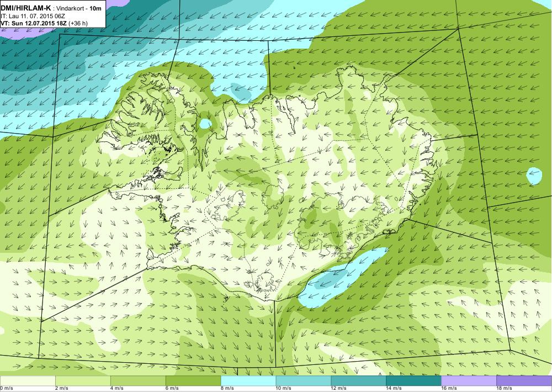552x392 pixels.
Task: Click the '16 m/s' legend label
Action: click(x=449, y=389)
